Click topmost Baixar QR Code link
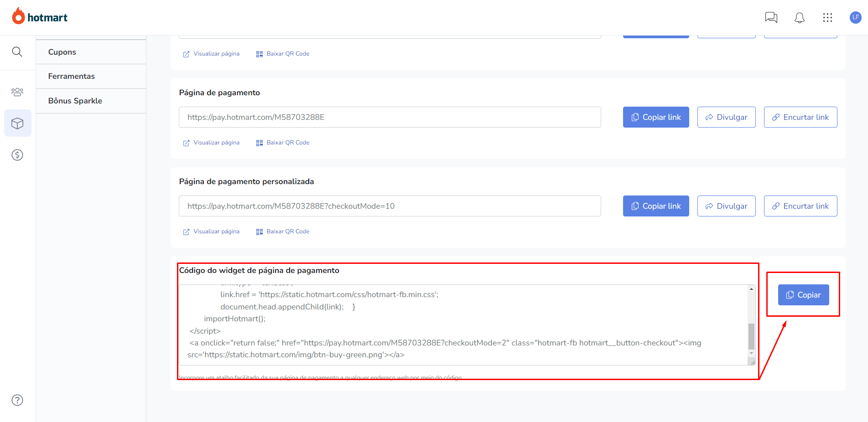The image size is (868, 422). [x=283, y=54]
